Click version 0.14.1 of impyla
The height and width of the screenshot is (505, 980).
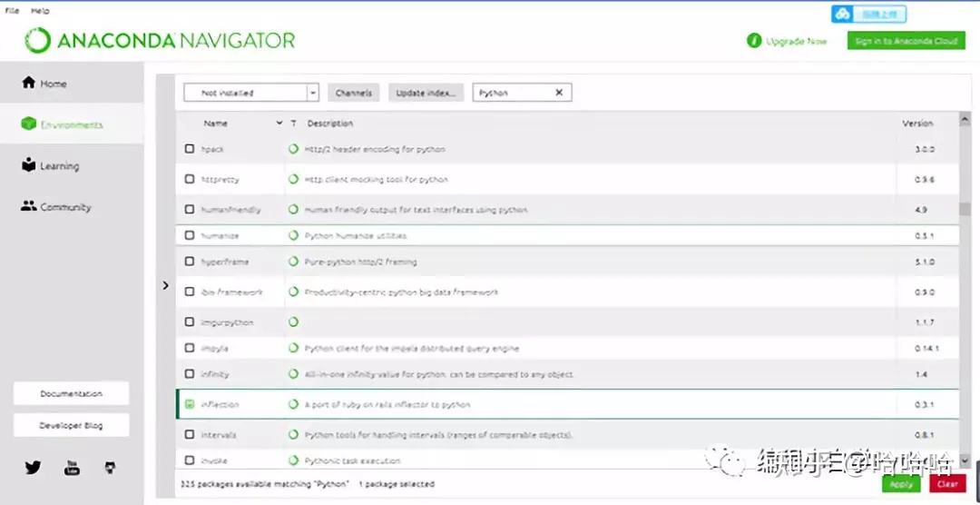(926, 348)
